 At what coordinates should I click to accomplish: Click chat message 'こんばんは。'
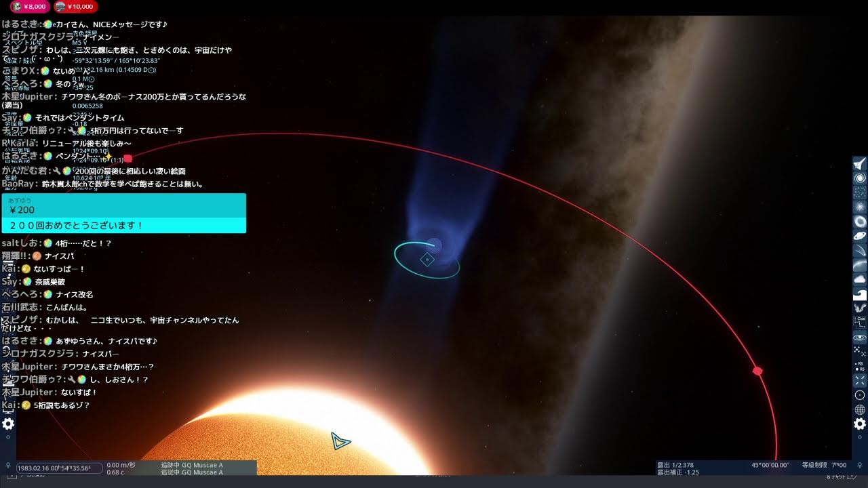tap(68, 307)
